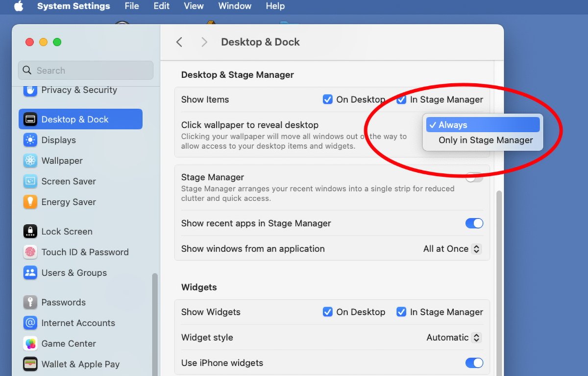
Task: Go back with the left chevron button
Action: click(179, 42)
